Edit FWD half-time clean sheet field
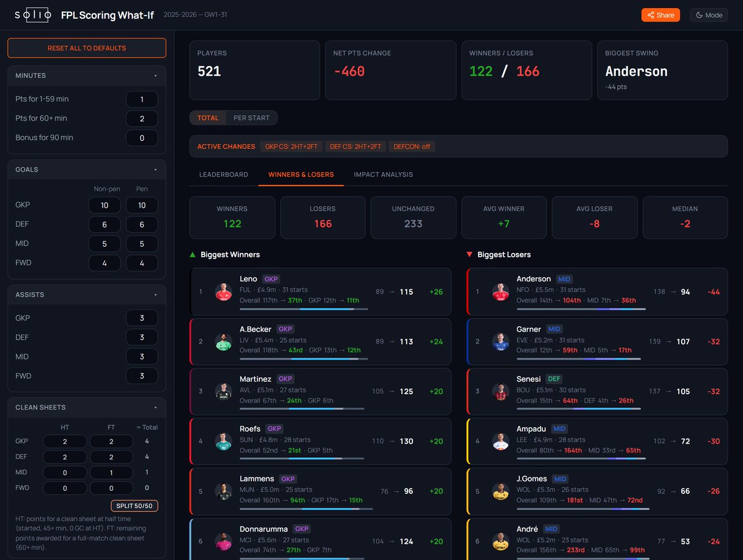Screen dimensions: 743x560 64,488
